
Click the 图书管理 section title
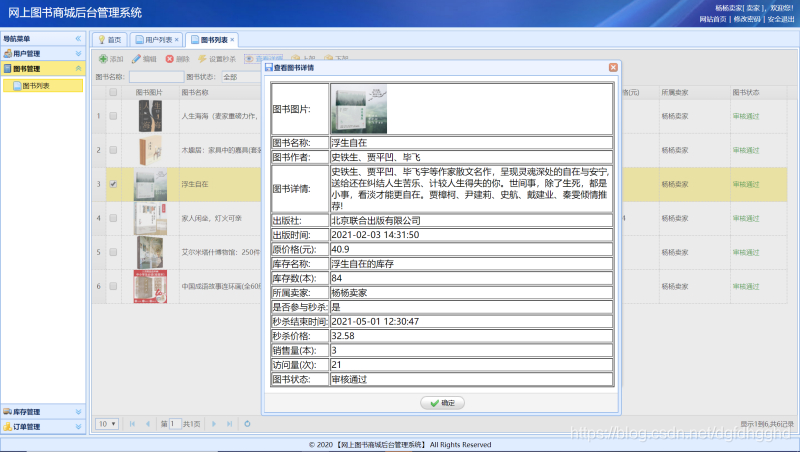[x=27, y=68]
